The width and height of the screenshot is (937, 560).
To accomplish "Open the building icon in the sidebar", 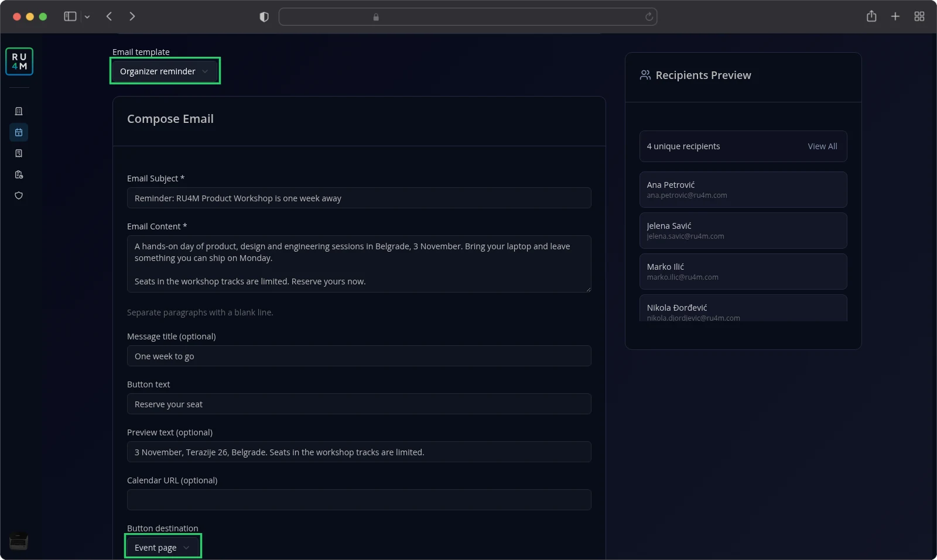I will click(19, 111).
